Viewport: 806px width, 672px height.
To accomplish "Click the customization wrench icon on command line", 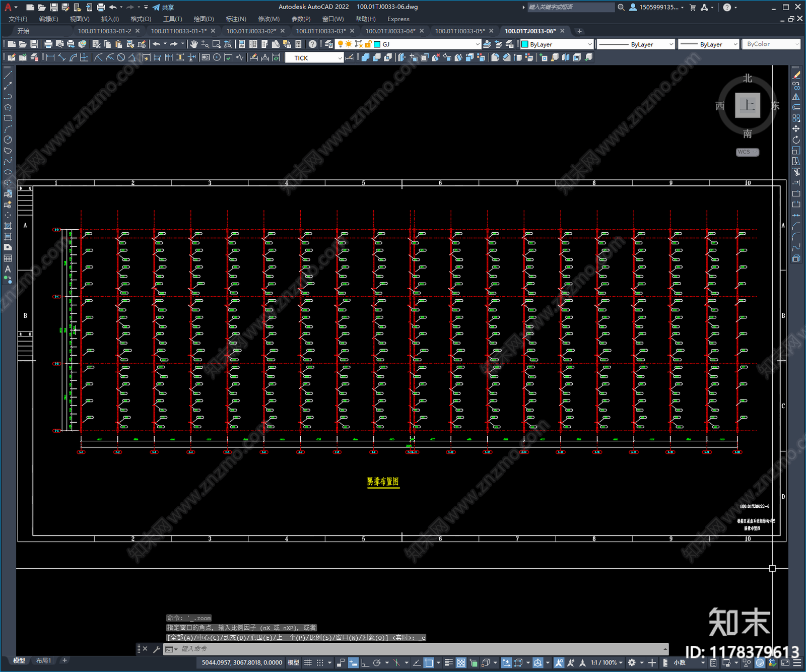I will pyautogui.click(x=156, y=649).
